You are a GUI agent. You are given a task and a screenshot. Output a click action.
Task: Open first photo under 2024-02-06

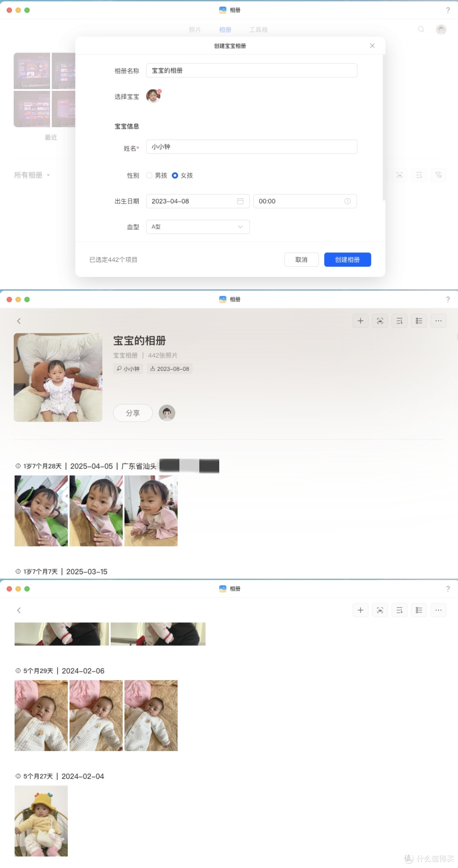[41, 716]
